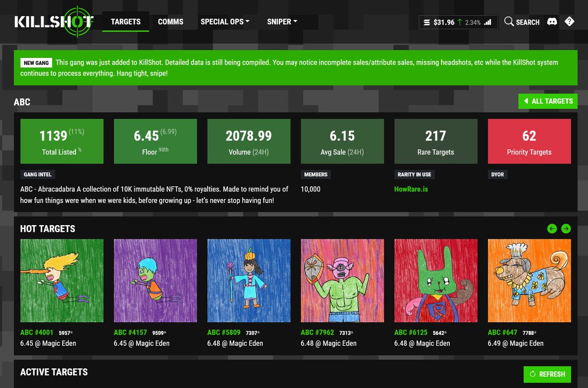
Task: Click the search magnifier icon
Action: (x=509, y=22)
